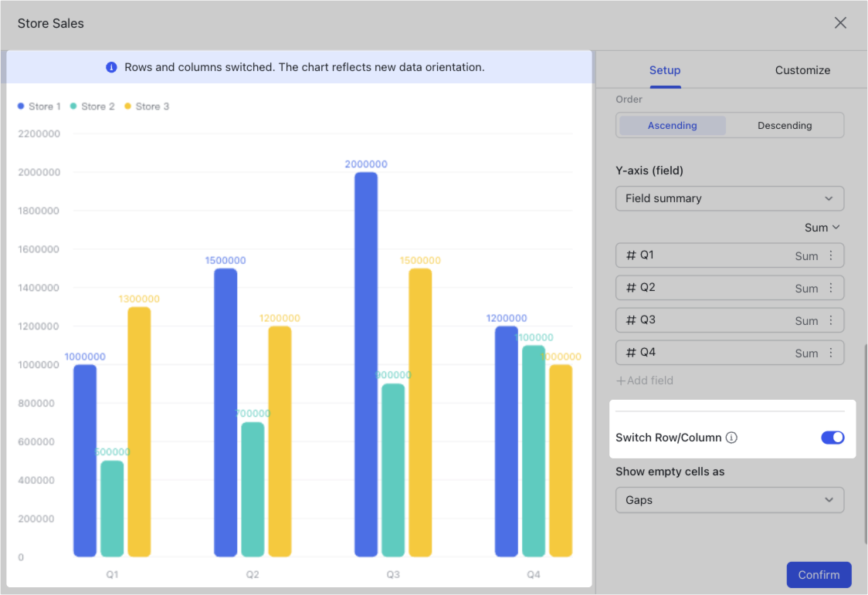The width and height of the screenshot is (868, 595).
Task: Click the Store 1 Q3 bar labeled 2000000
Action: [x=366, y=364]
